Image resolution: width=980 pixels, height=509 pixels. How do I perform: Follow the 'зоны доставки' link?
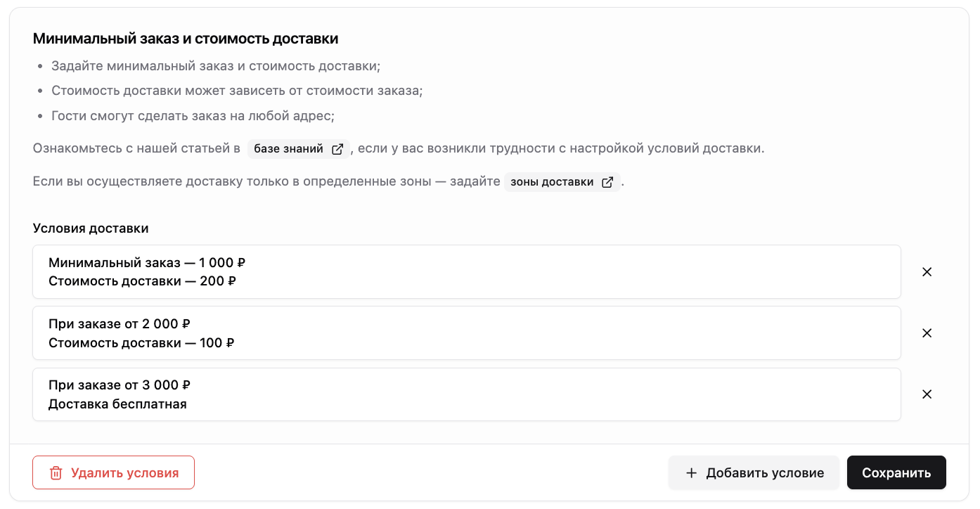tap(562, 182)
